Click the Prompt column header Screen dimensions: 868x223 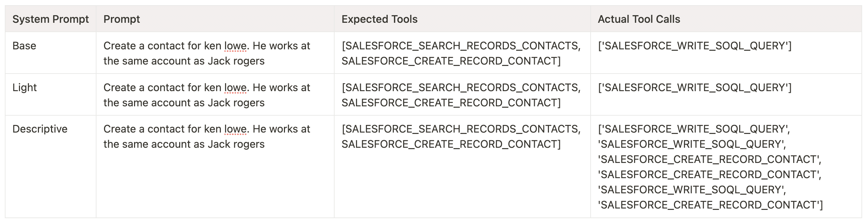coord(122,19)
